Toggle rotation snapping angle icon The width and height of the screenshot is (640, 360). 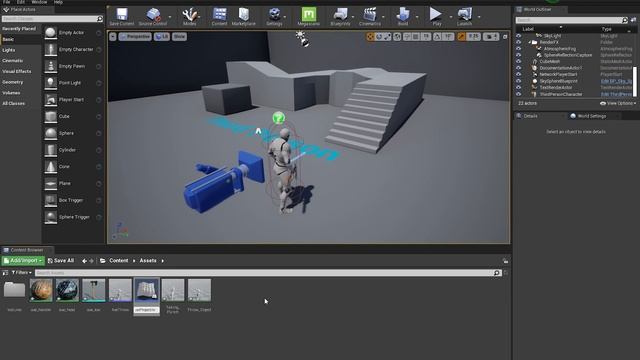(437, 37)
